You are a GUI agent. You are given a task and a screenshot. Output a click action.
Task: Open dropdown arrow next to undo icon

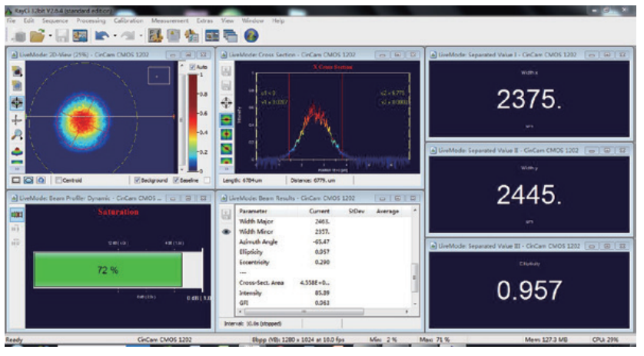(114, 36)
